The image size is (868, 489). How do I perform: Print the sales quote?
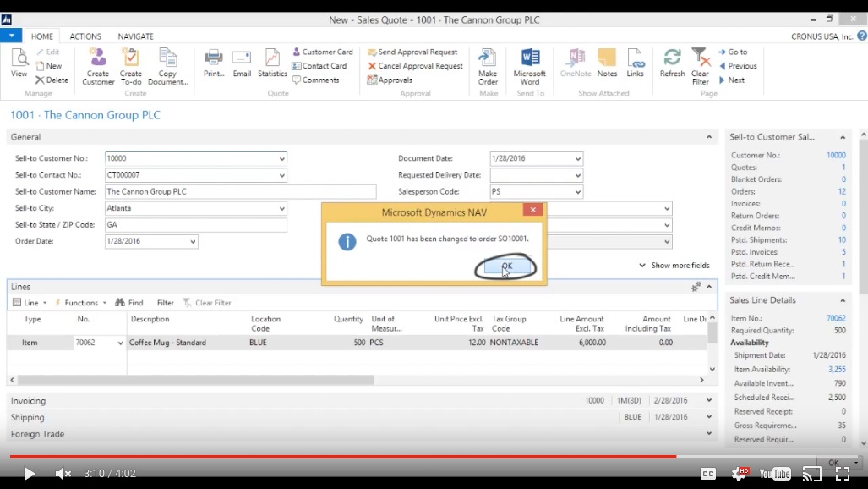(x=214, y=63)
